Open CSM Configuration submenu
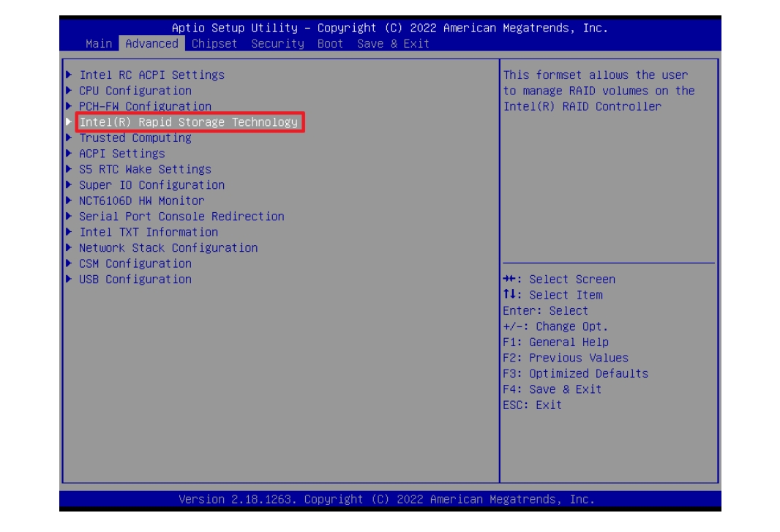The image size is (780, 532). 135,264
